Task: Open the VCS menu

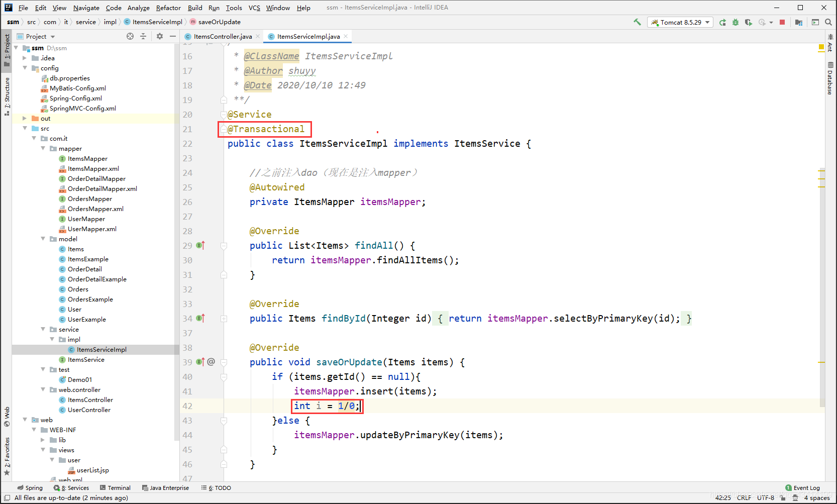Action: click(x=254, y=8)
